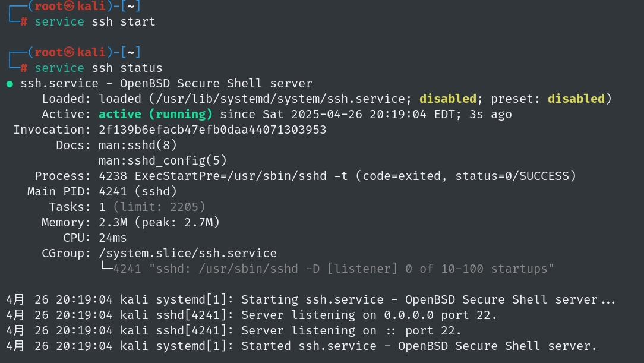Select the invocation ID starting with 2f139b6e
This screenshot has width=644, height=363.
[x=213, y=130]
